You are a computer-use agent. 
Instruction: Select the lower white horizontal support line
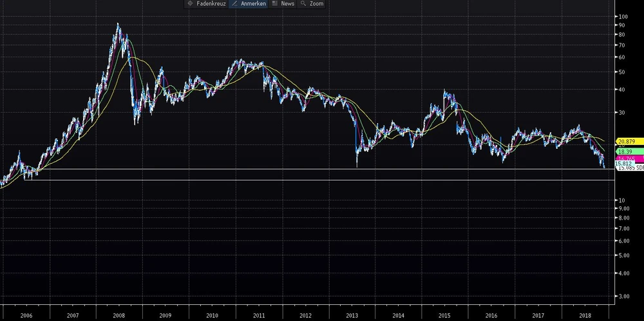(x=322, y=180)
